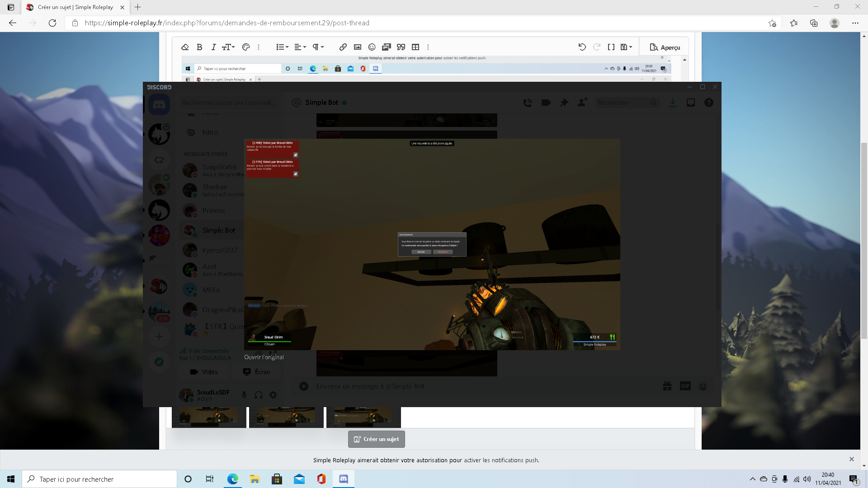Open the tab actions menu icon

(11, 7)
